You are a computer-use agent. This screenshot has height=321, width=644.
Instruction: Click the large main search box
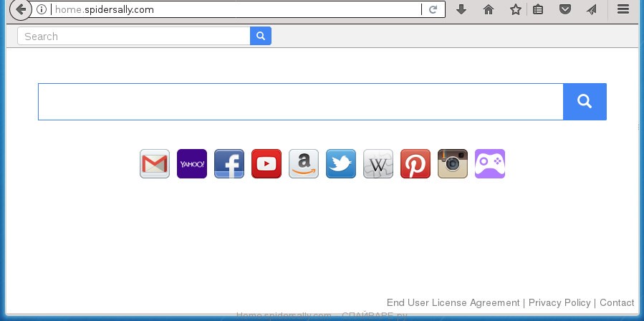click(x=301, y=102)
